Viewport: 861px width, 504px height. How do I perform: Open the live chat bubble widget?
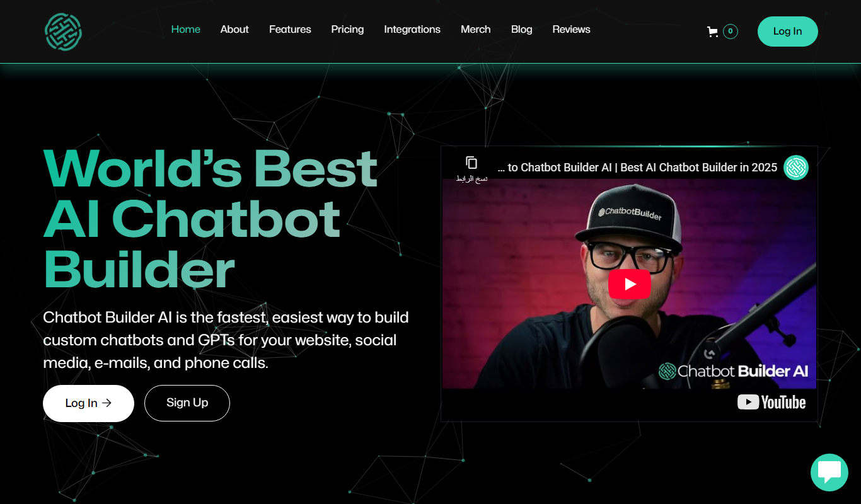pyautogui.click(x=829, y=472)
